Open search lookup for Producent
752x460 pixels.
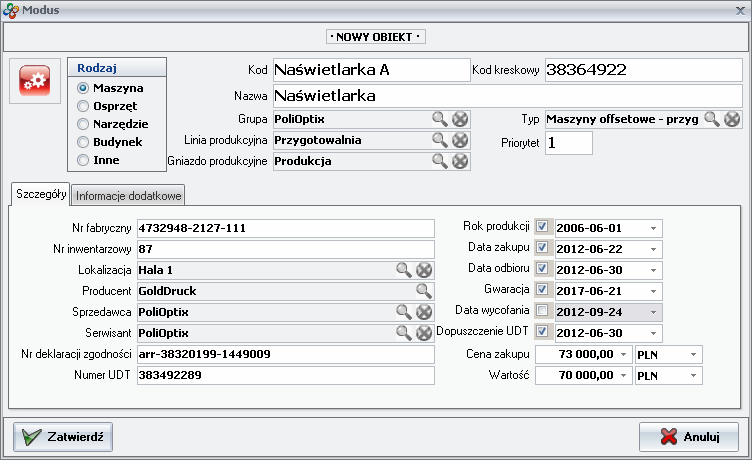pos(424,291)
